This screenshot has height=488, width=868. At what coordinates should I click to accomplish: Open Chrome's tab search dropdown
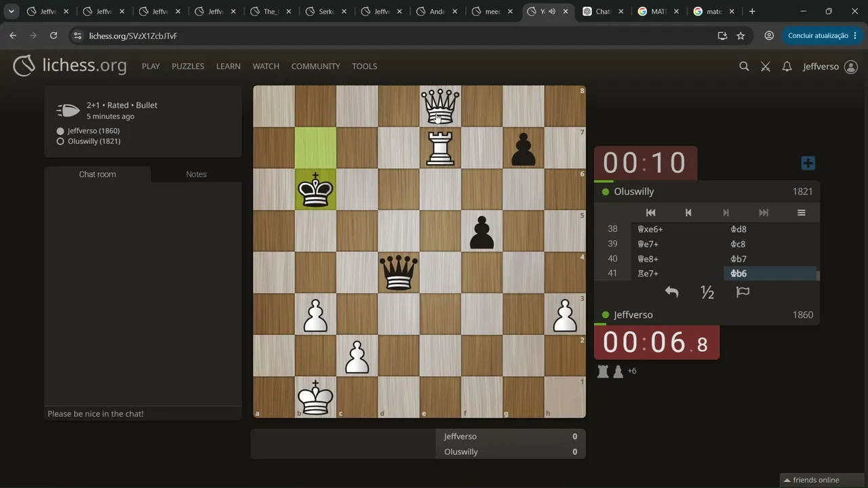click(12, 12)
